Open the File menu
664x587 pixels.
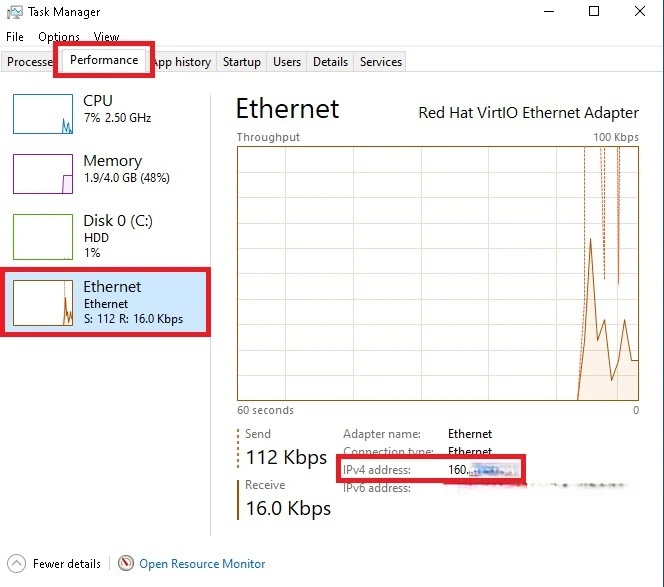(x=15, y=37)
